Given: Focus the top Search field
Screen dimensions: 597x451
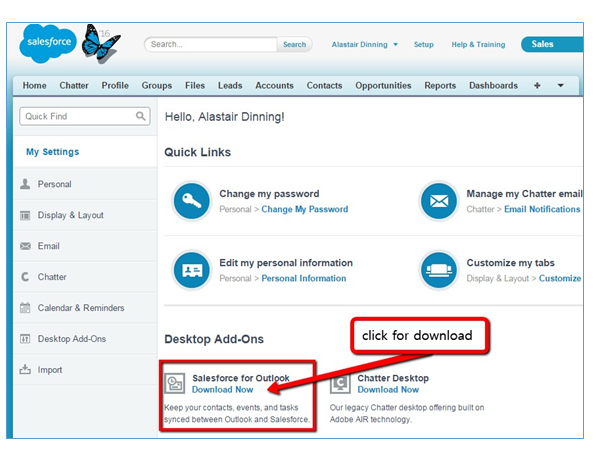Looking at the screenshot, I should pos(211,45).
